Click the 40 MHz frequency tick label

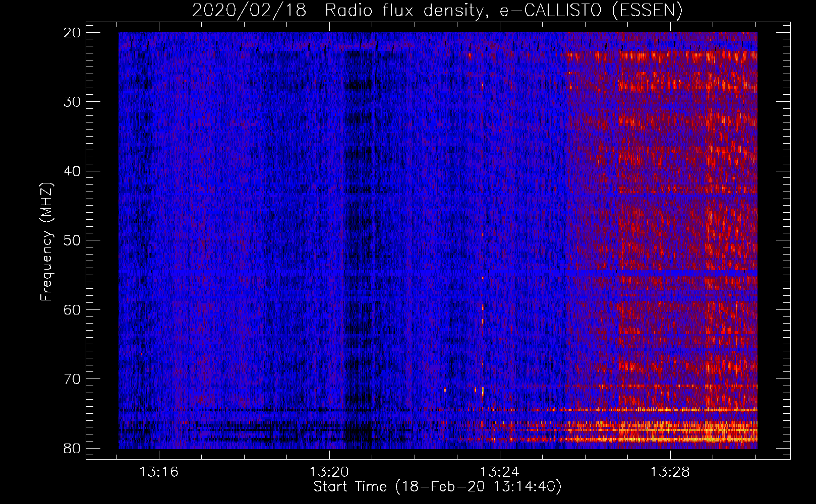[x=72, y=171]
